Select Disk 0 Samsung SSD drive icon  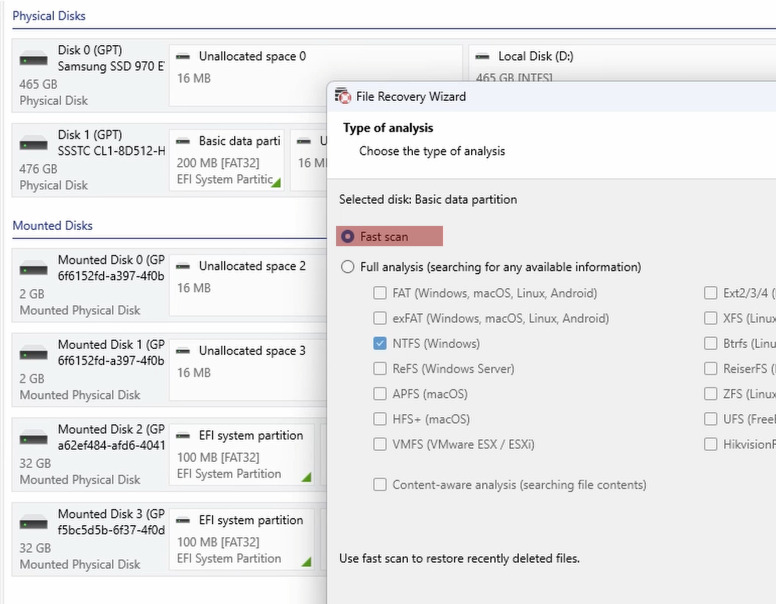click(34, 60)
